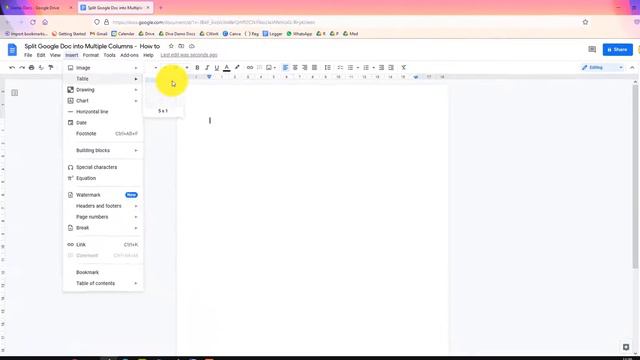The width and height of the screenshot is (640, 360).
Task: Select the Paint format tool
Action: 51,67
